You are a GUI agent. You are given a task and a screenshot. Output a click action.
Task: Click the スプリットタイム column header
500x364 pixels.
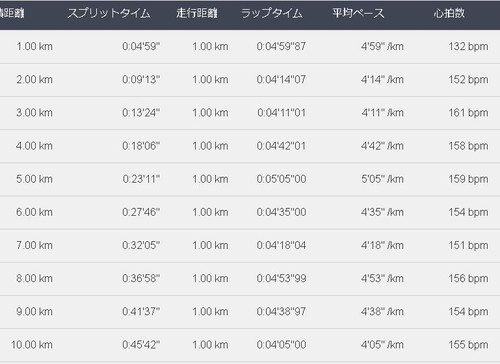(x=109, y=13)
